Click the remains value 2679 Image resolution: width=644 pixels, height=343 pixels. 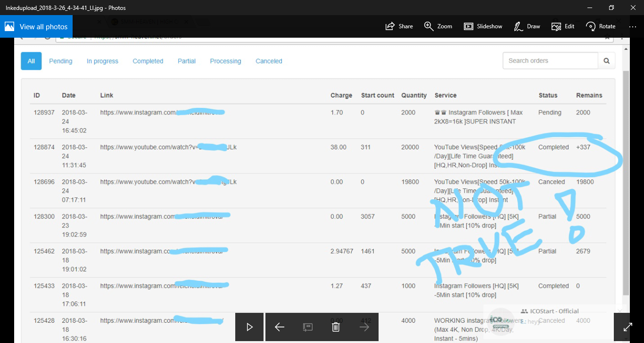point(583,251)
